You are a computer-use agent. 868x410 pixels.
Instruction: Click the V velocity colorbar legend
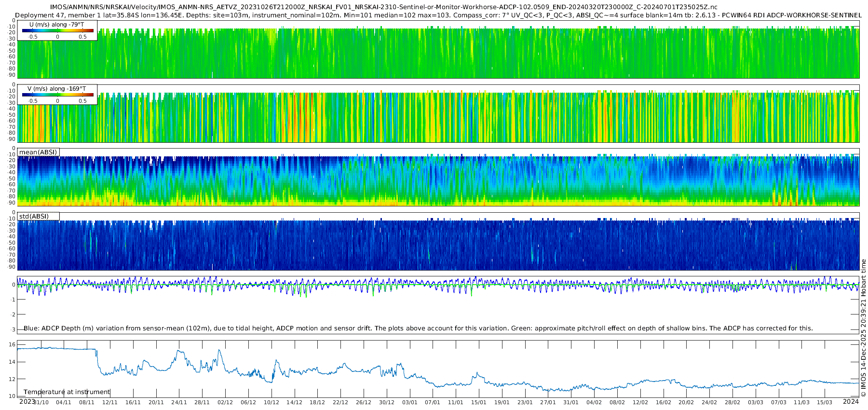tap(57, 95)
